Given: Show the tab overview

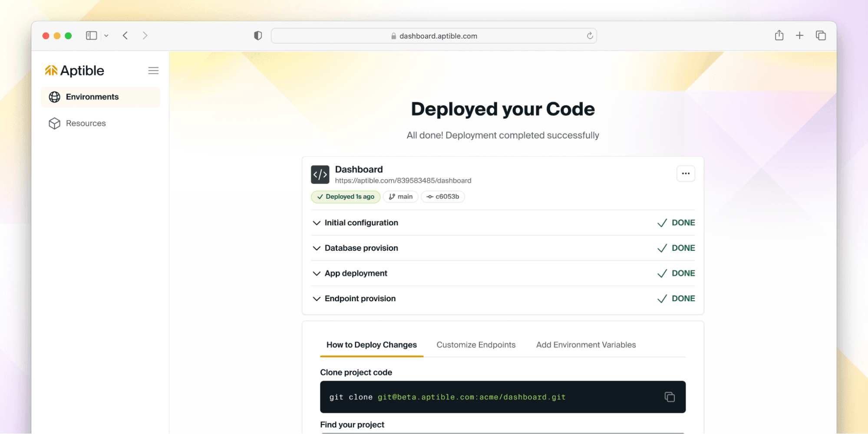Looking at the screenshot, I should (821, 36).
